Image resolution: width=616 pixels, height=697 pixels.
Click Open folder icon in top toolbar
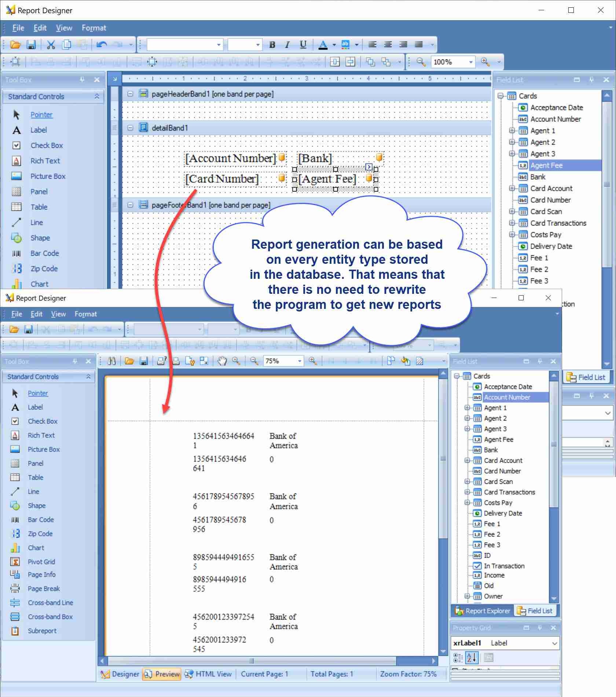coord(15,45)
